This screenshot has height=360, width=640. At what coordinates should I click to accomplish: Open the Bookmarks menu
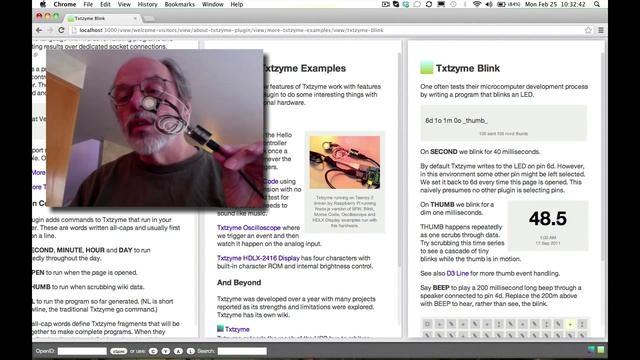click(x=180, y=4)
